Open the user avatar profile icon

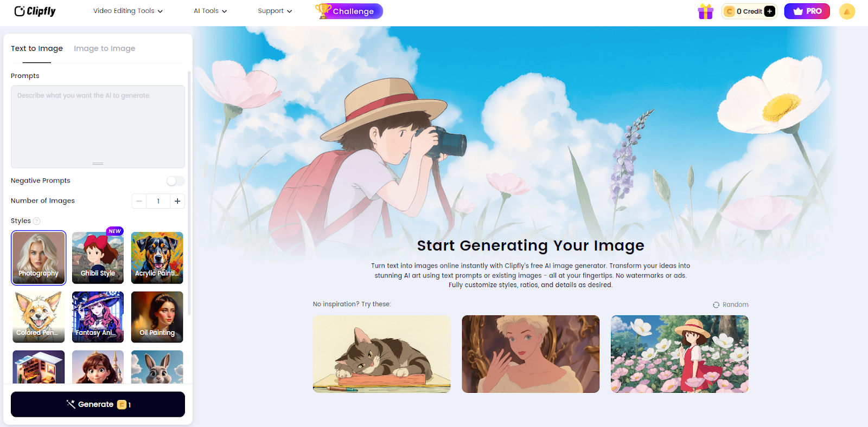[x=847, y=11]
